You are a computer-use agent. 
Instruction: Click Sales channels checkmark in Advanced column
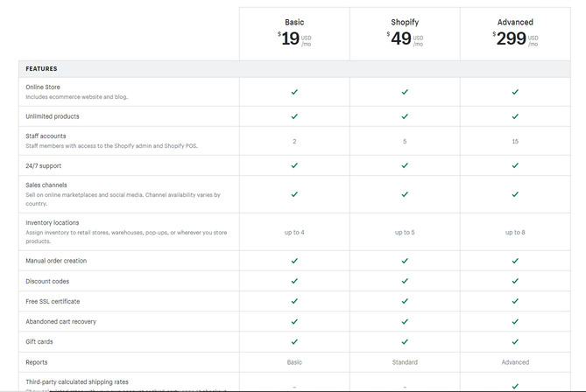click(x=515, y=194)
